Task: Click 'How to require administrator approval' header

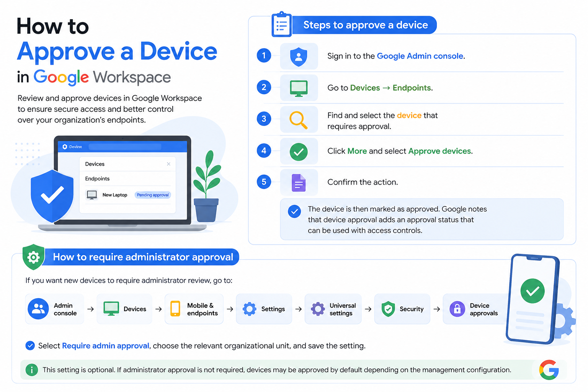Action: [143, 257]
